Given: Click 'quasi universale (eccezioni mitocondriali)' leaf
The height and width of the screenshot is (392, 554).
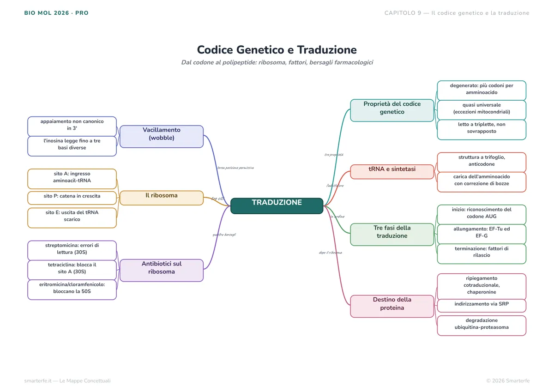Looking at the screenshot, I should (482, 110).
